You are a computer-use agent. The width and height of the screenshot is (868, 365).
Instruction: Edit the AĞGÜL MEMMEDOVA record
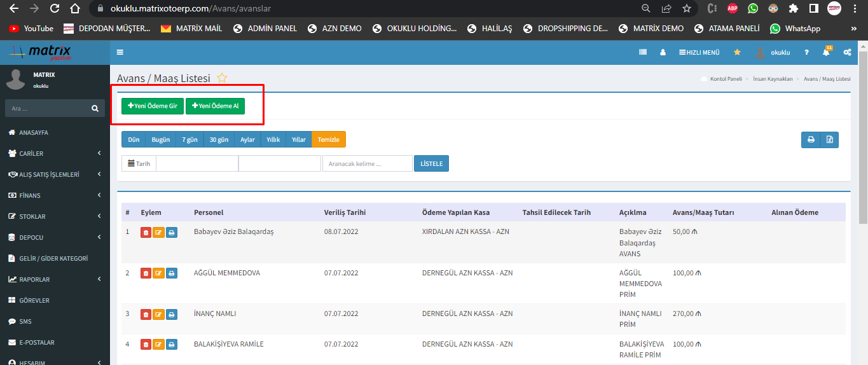(x=158, y=274)
